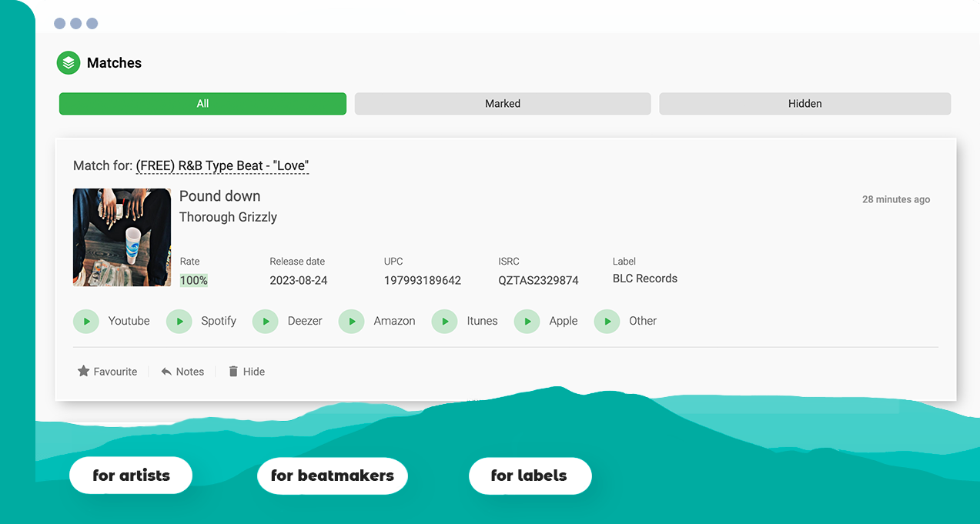Switch to the Hidden tab
The image size is (980, 524).
(804, 104)
